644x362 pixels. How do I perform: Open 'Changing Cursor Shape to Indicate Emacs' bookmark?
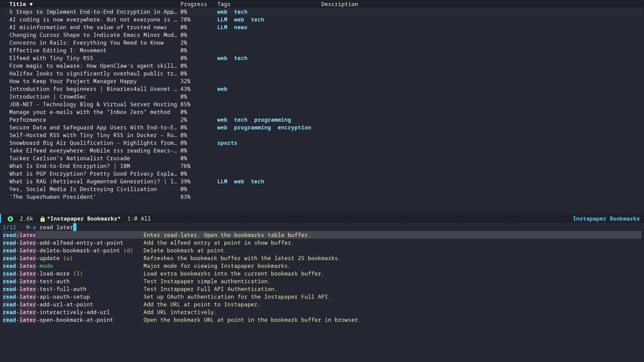pyautogui.click(x=93, y=35)
